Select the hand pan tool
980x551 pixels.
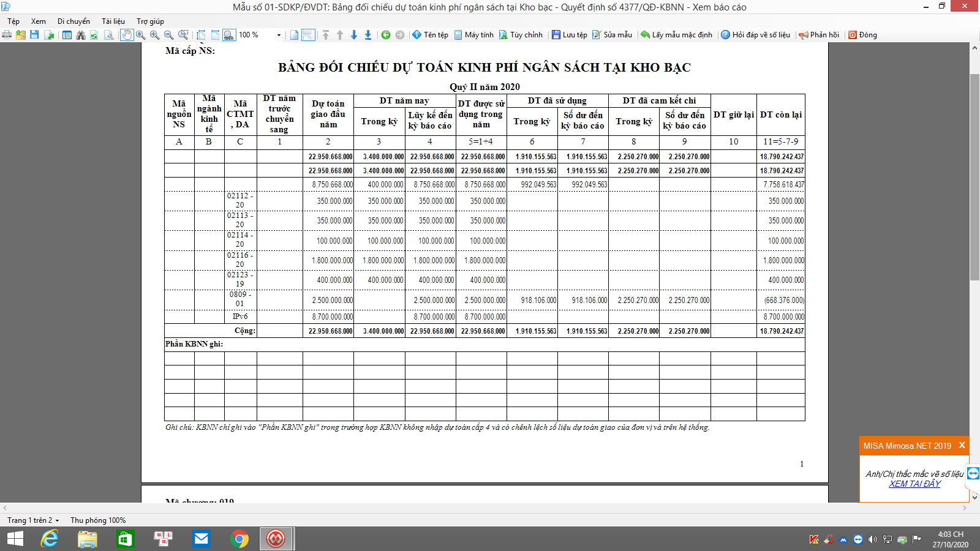point(126,35)
